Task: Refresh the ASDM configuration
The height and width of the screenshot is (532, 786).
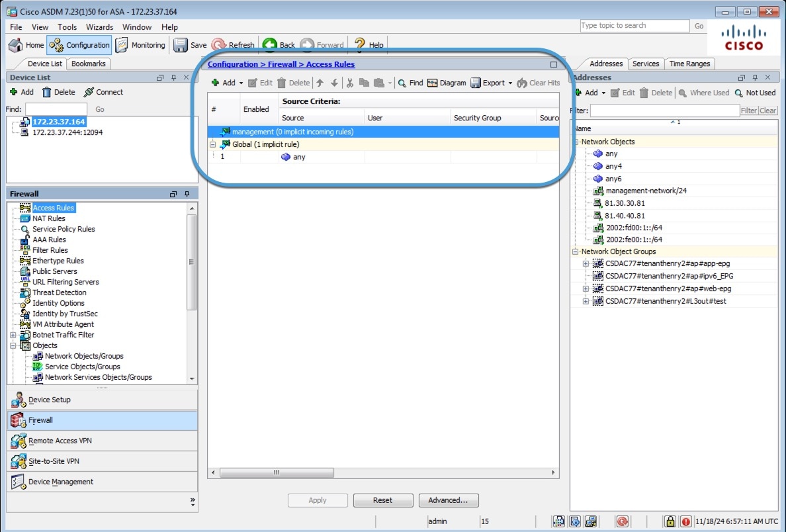Action: [x=233, y=45]
